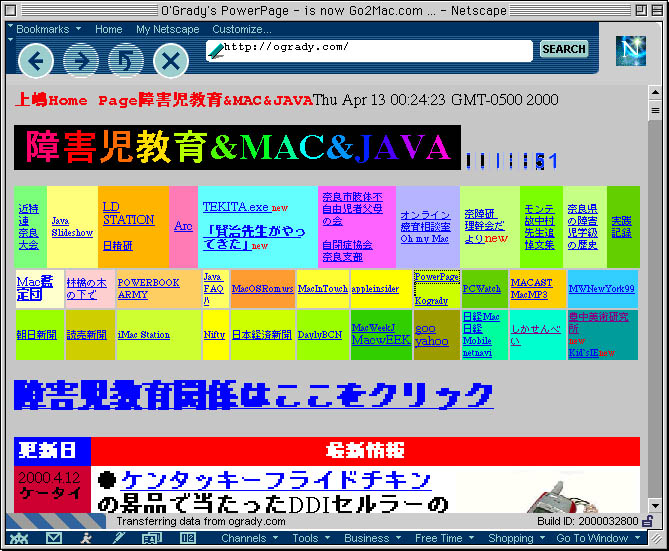Open the LD STATION link
The image size is (669, 551).
pos(128,213)
